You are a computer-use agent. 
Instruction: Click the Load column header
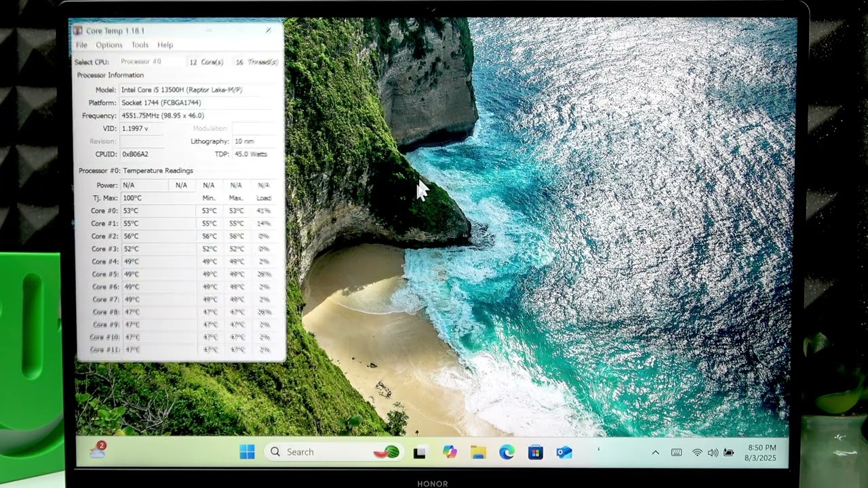click(264, 198)
